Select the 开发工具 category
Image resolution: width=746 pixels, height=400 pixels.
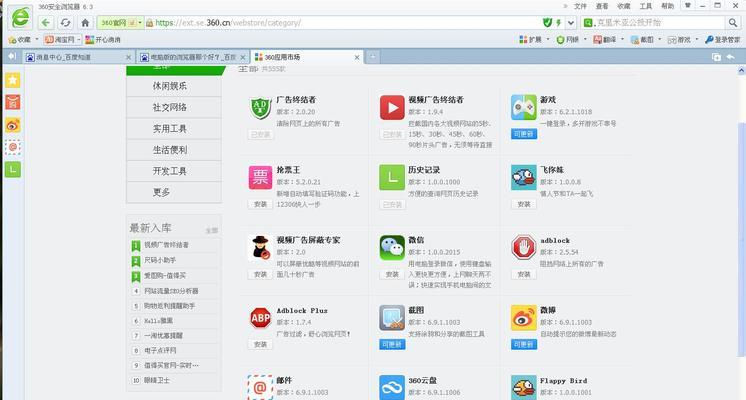(x=174, y=171)
